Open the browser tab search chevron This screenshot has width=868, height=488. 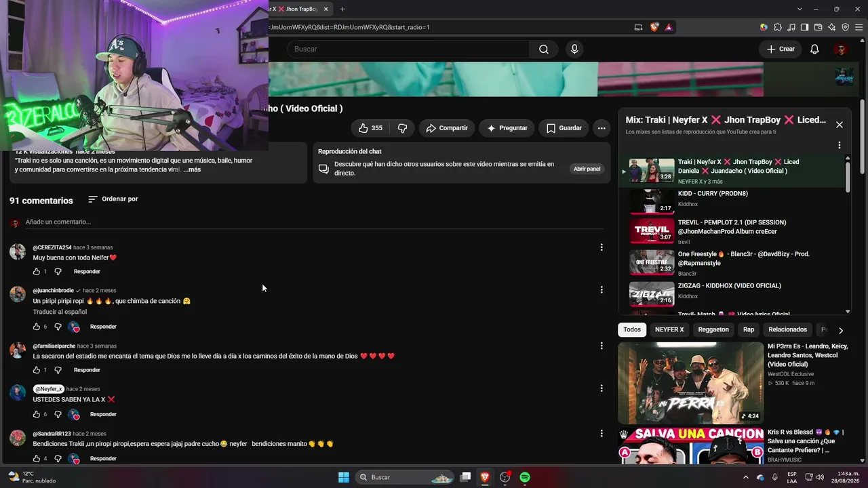click(x=800, y=9)
